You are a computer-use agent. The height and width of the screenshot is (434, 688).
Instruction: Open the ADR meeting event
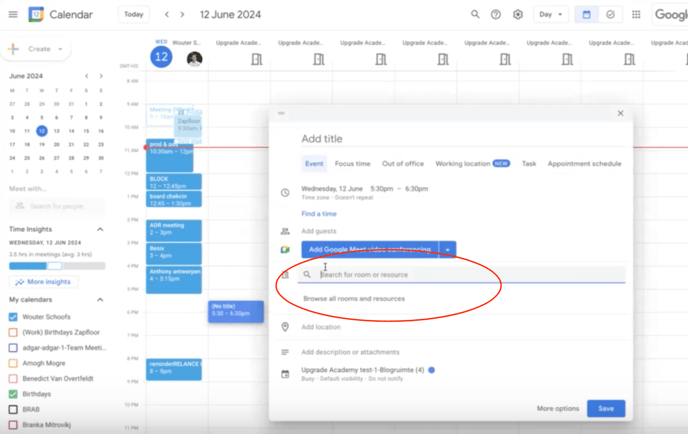coord(174,230)
